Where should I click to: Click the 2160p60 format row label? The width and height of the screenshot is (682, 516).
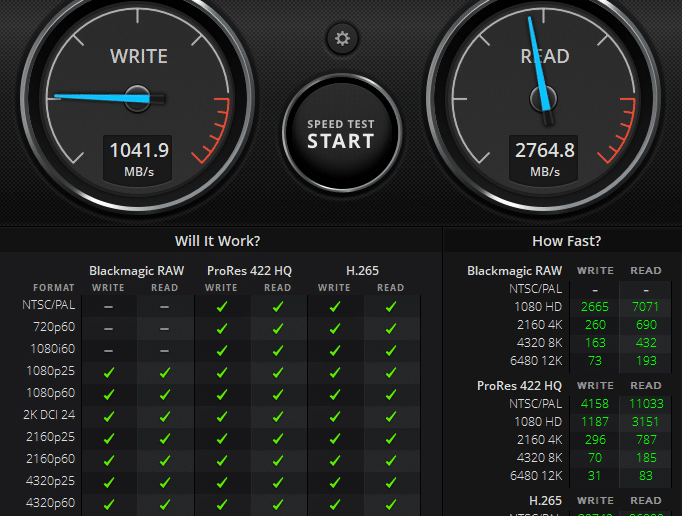[50, 459]
